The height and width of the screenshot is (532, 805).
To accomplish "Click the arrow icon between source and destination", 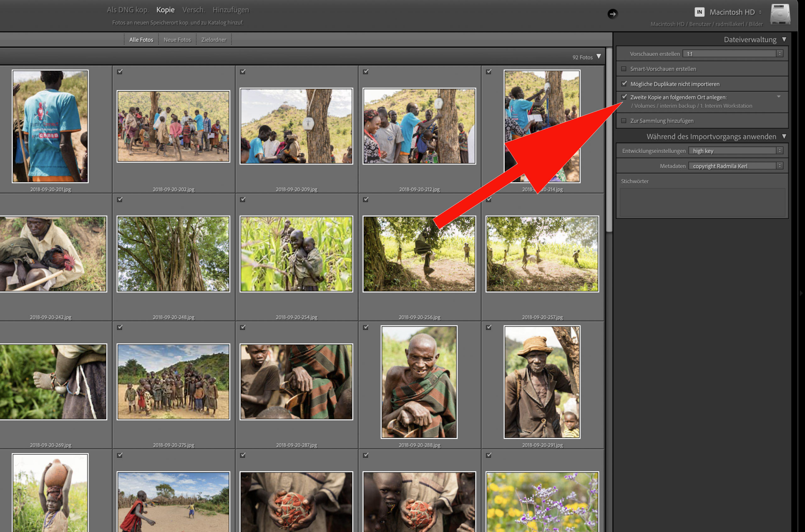I will (x=612, y=14).
